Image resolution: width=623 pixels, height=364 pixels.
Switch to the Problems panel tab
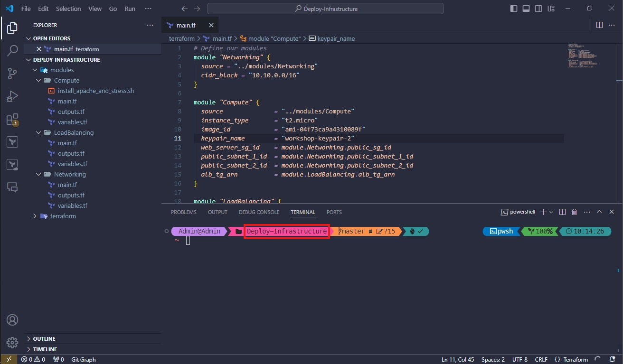tap(184, 212)
